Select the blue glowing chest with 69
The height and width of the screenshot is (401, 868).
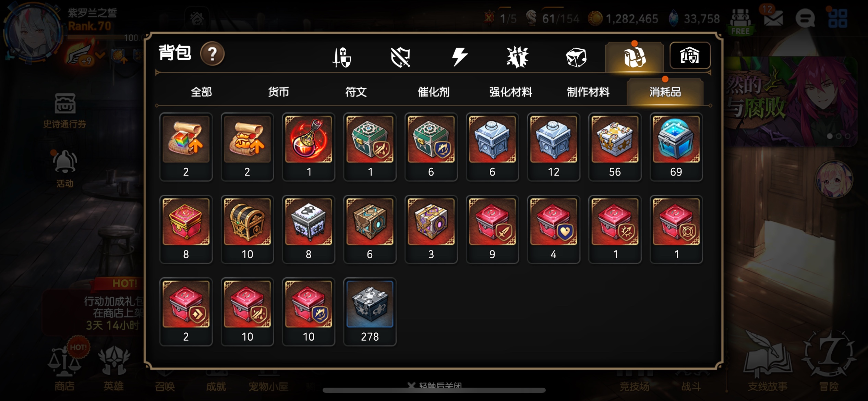[676, 147]
